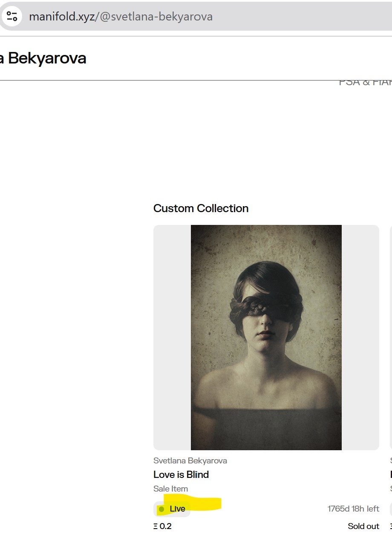Click the Live status badge
Image resolution: width=392 pixels, height=558 pixels.
[172, 509]
